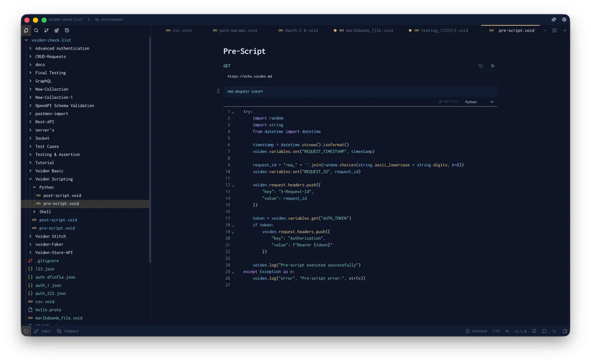
Task: Run the request with play icon
Action: coord(492,66)
